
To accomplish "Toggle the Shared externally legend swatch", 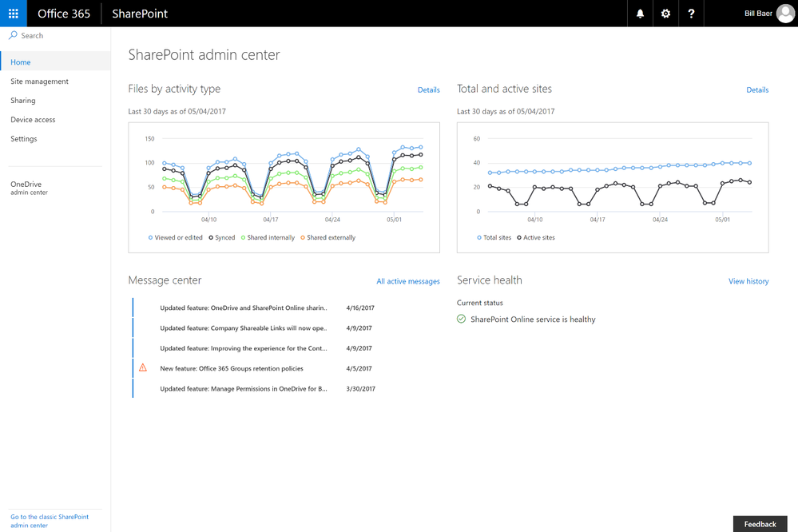I will (x=303, y=237).
